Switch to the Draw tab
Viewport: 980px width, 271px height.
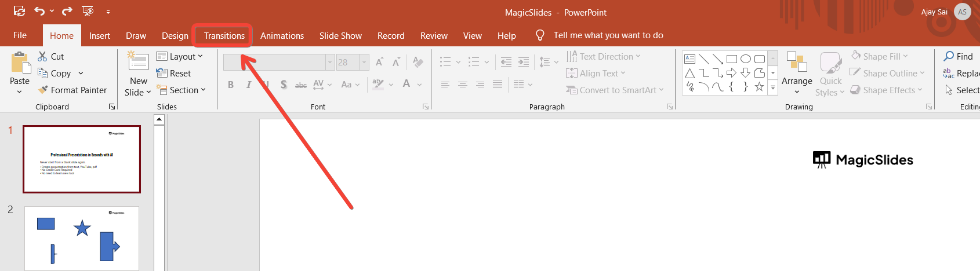click(x=136, y=35)
